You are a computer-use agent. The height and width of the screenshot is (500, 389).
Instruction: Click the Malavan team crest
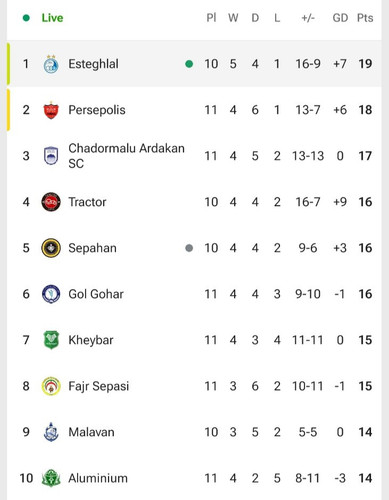click(x=51, y=432)
